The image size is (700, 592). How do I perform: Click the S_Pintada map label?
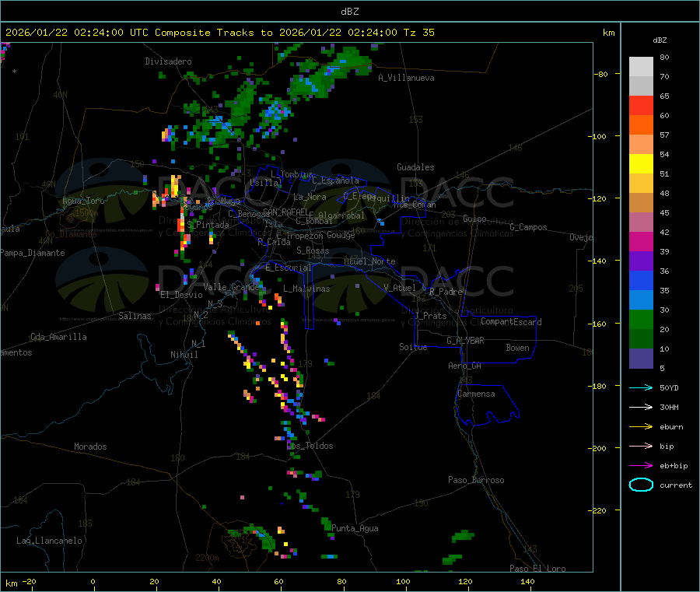click(208, 225)
